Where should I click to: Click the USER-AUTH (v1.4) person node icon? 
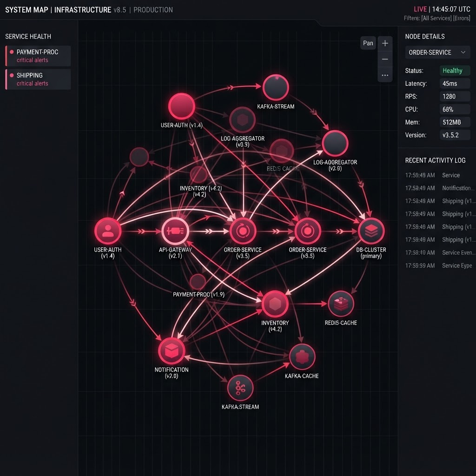point(108,231)
